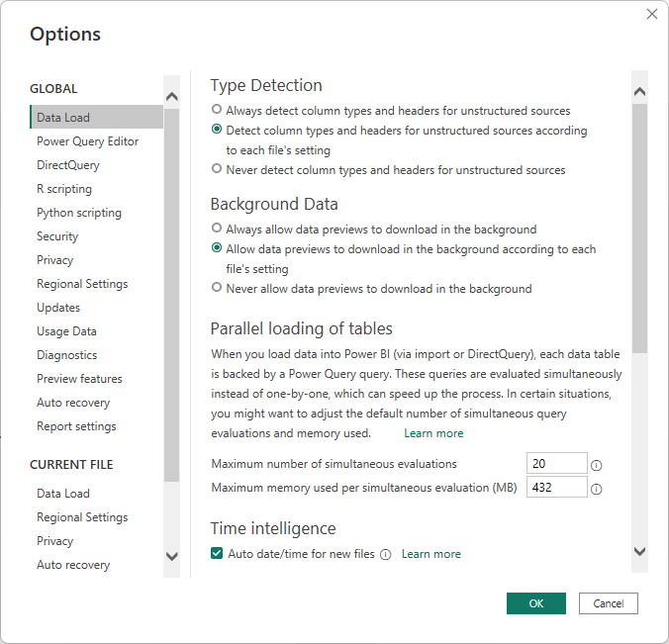Close the Options dialog with X
The width and height of the screenshot is (669, 644).
[652, 14]
